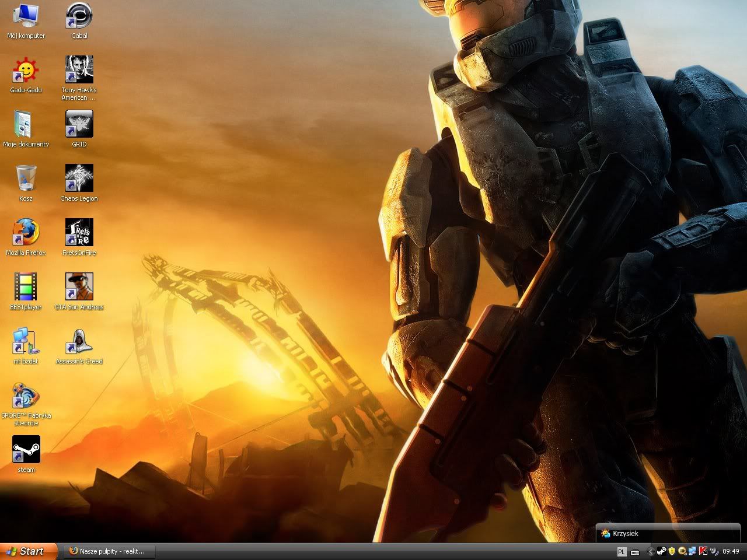The height and width of the screenshot is (560, 747).
Task: Select the GTA San Andreas shortcut
Action: (79, 292)
